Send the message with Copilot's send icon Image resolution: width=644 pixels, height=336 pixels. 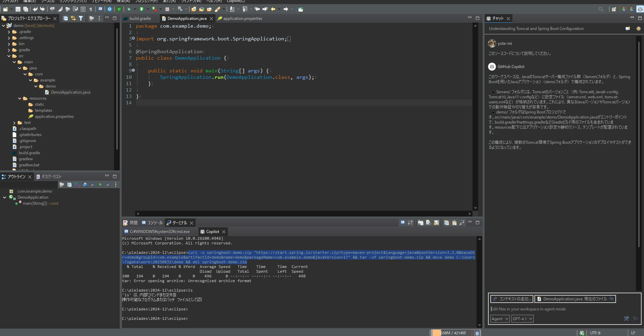coord(636,318)
